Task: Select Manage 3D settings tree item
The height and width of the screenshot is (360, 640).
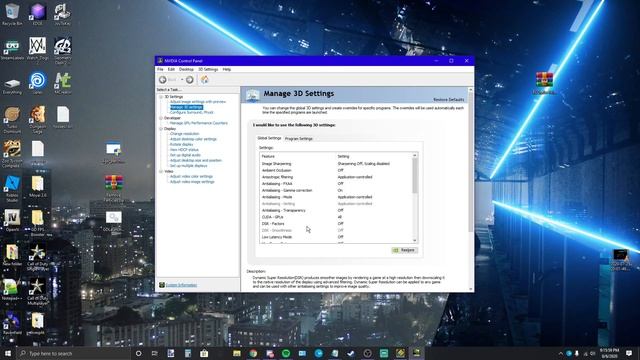Action: [x=186, y=107]
